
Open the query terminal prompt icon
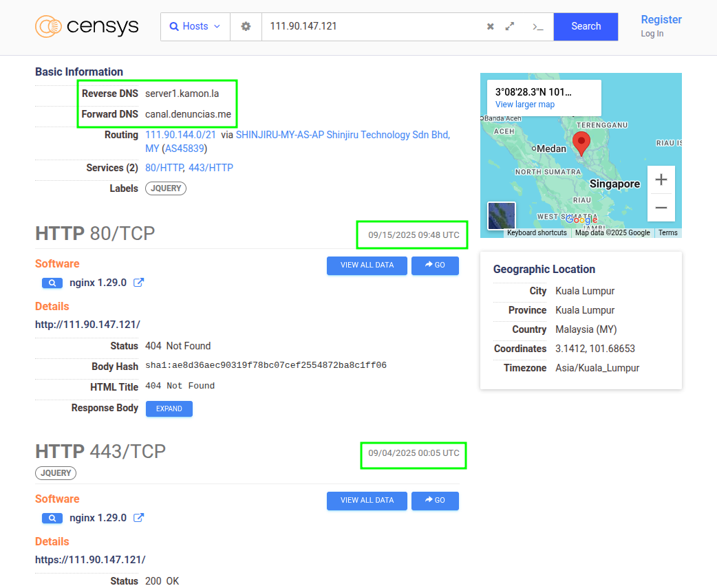tap(537, 27)
